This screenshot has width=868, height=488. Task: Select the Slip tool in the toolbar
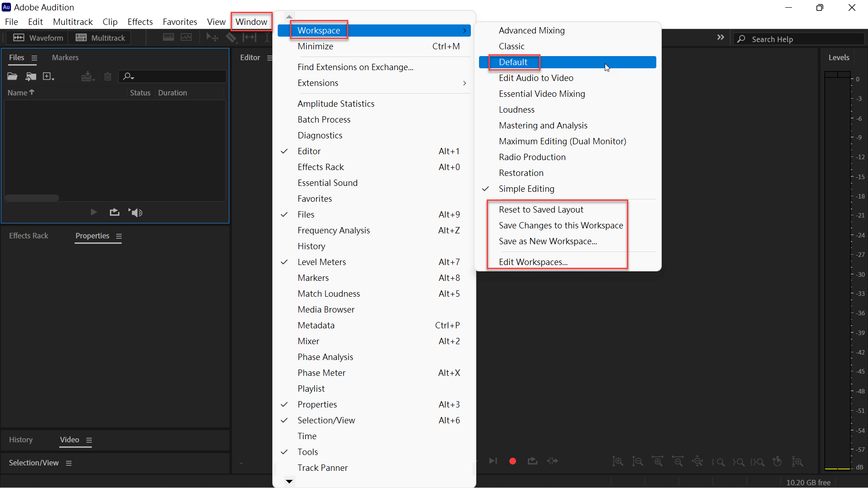[x=249, y=38]
